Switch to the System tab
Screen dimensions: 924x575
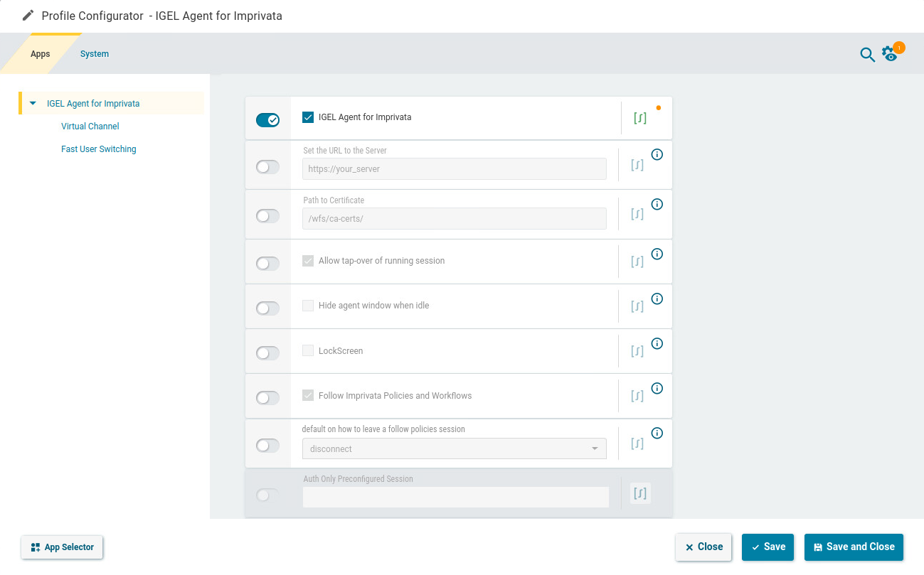(x=95, y=54)
